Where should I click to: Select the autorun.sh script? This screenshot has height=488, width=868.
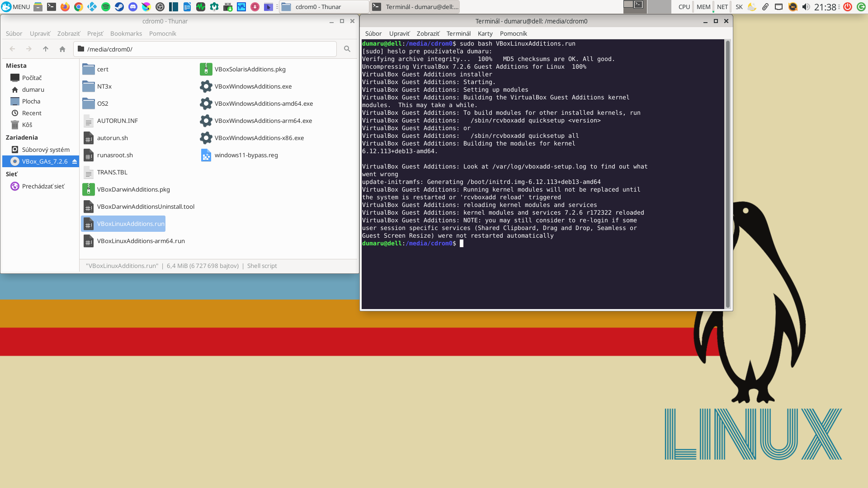105,138
